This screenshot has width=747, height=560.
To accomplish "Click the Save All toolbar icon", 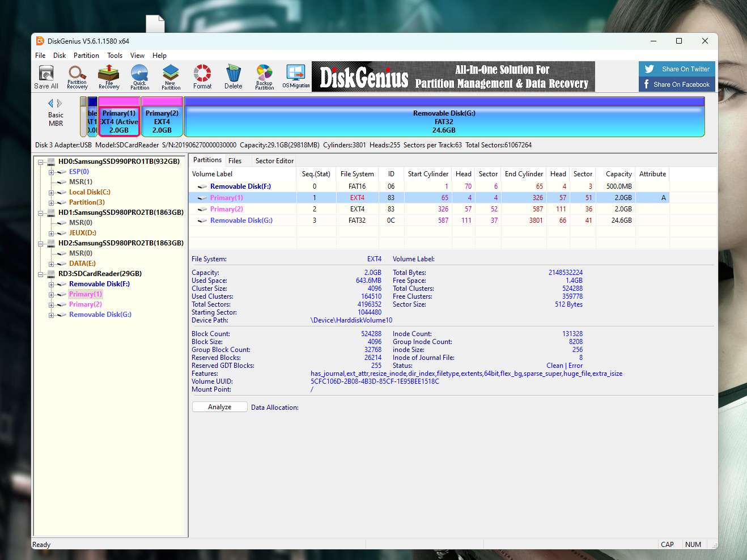I will click(x=45, y=76).
